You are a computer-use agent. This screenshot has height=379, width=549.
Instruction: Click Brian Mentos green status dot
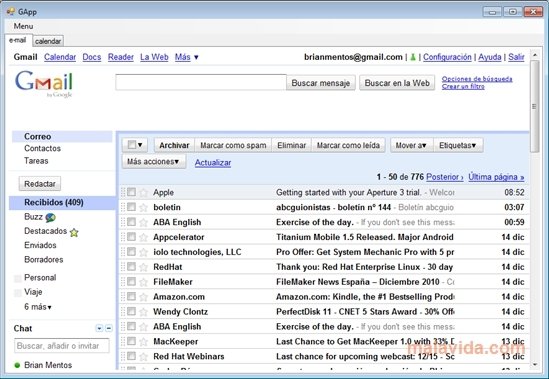coord(17,365)
